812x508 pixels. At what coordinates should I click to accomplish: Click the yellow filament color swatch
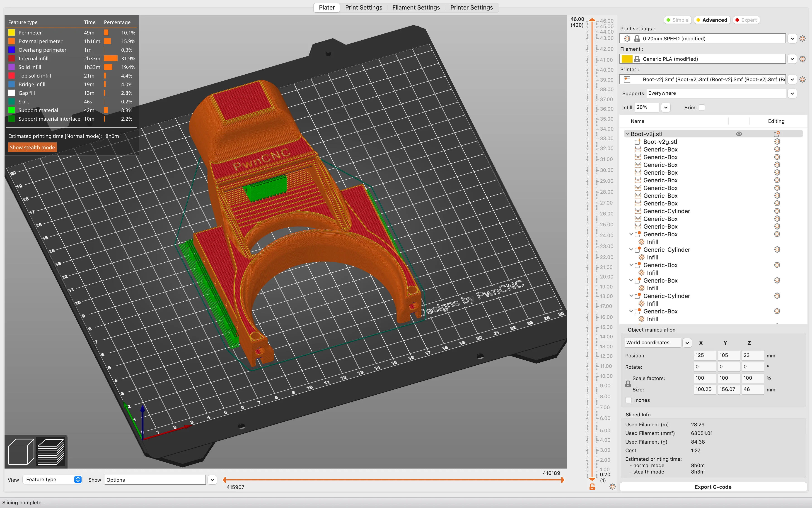(x=627, y=59)
